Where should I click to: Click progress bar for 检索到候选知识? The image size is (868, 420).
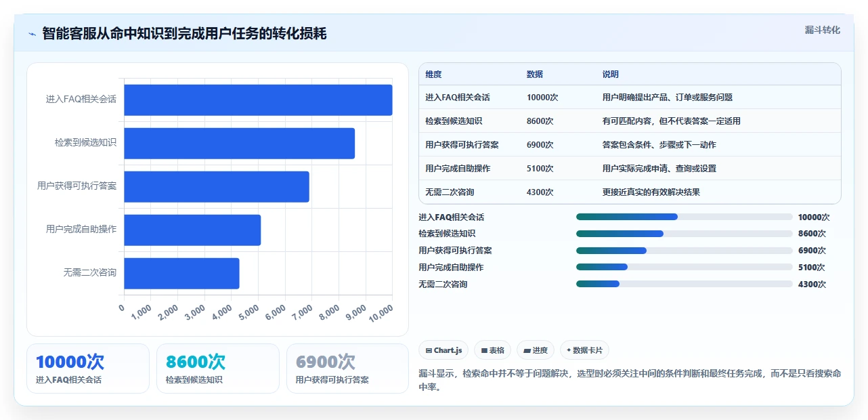click(x=684, y=234)
